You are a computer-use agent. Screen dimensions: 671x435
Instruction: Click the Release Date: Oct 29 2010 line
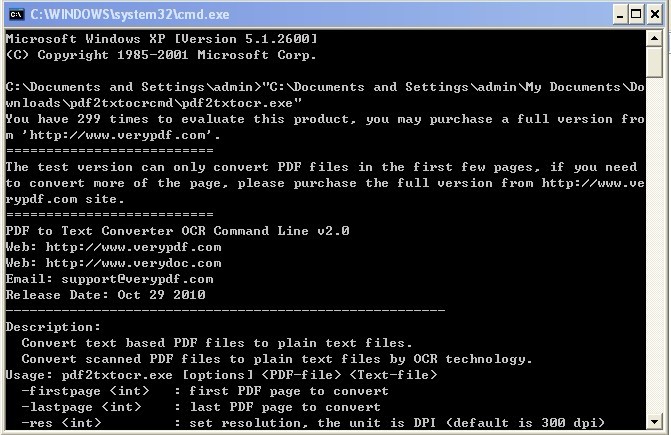(x=106, y=295)
